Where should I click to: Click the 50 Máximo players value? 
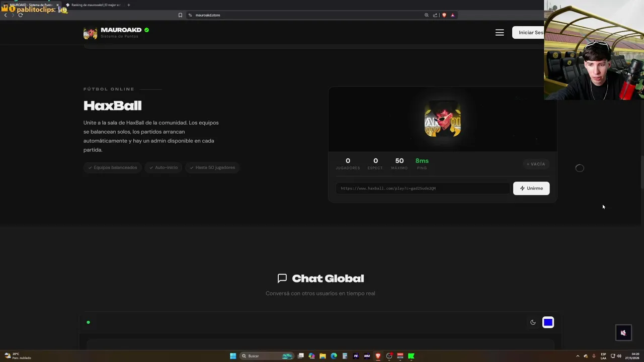tap(399, 161)
